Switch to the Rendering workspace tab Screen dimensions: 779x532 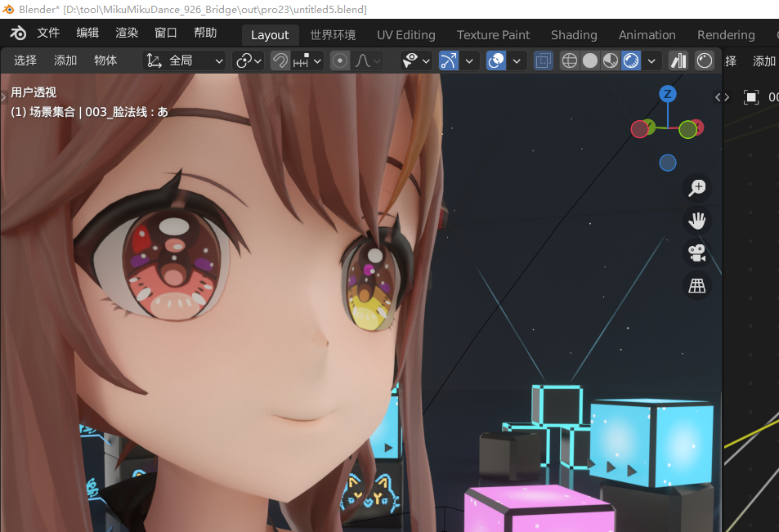726,35
